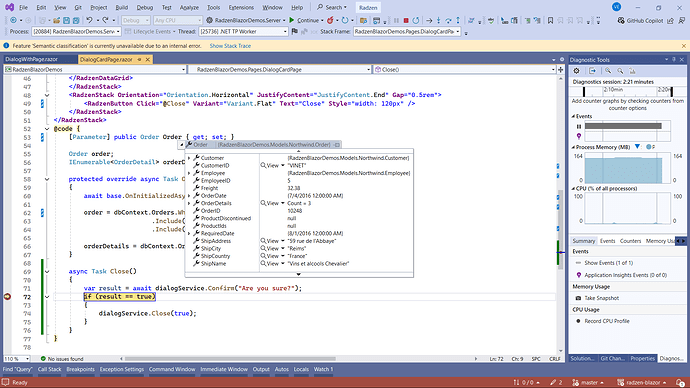Click Record CPU Profile link
The width and height of the screenshot is (690, 388).
click(x=607, y=321)
